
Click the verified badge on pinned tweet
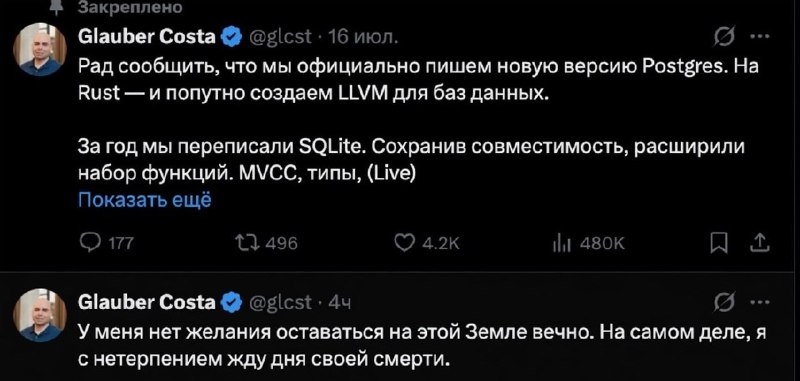click(232, 37)
